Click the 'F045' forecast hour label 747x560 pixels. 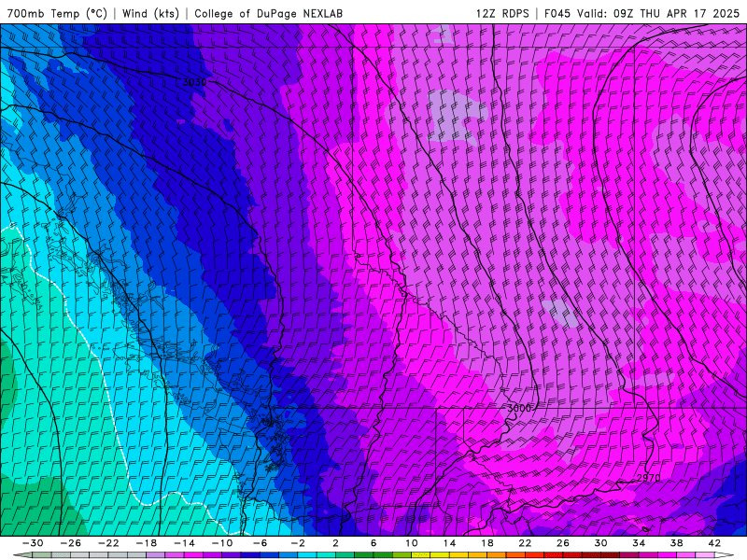(x=557, y=13)
